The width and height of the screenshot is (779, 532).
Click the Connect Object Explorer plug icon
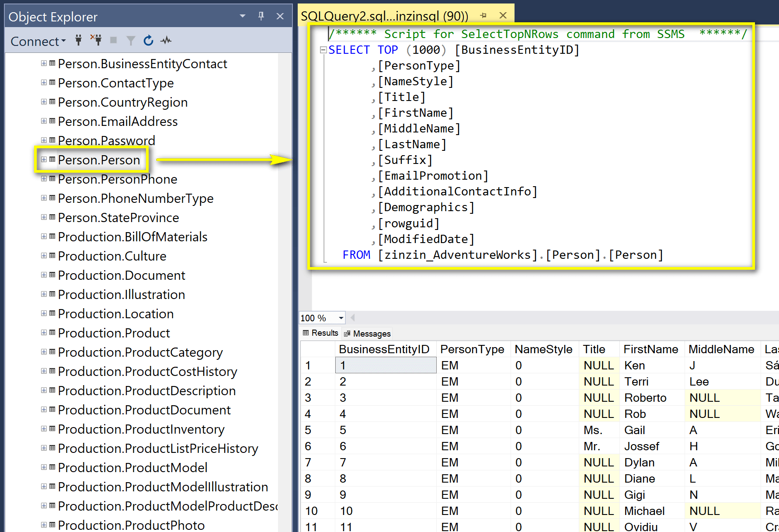pos(78,41)
